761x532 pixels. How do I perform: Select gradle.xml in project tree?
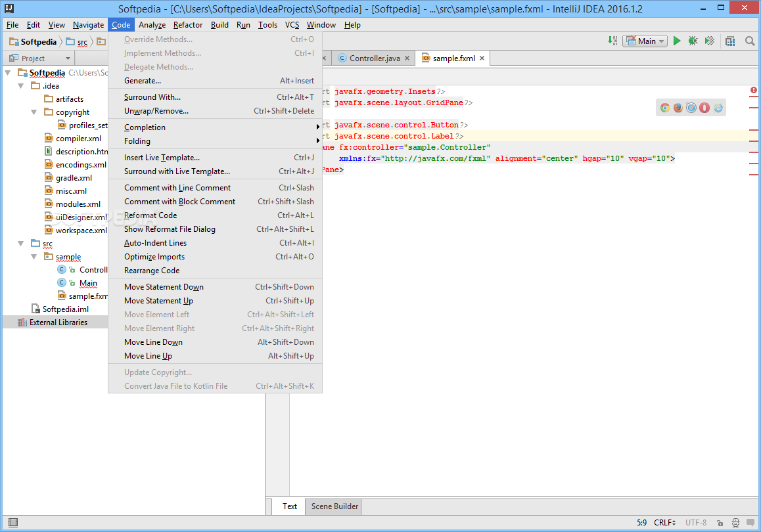[x=74, y=178]
